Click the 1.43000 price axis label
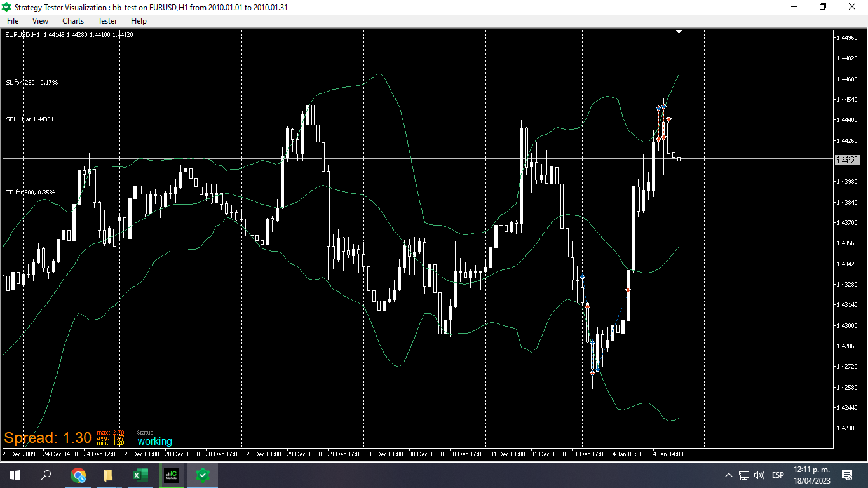868x488 pixels. (x=847, y=325)
